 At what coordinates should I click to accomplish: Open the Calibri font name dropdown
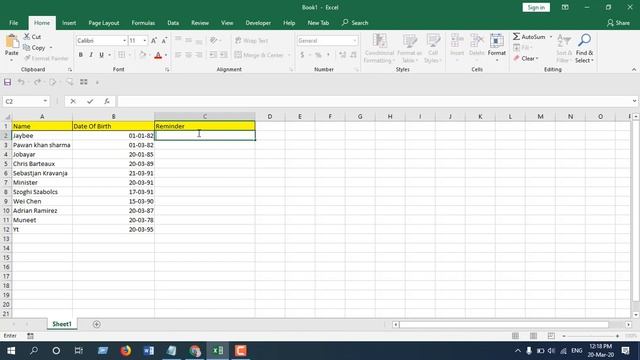click(124, 41)
